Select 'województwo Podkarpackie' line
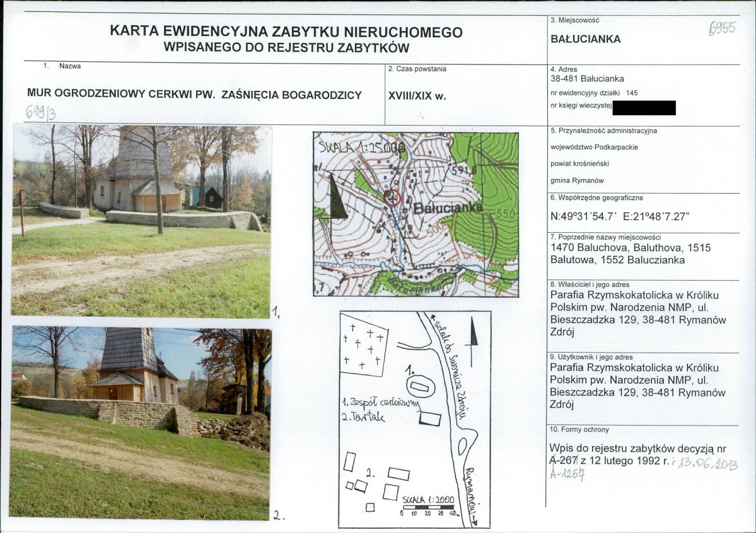The image size is (756, 533). pyautogui.click(x=594, y=147)
